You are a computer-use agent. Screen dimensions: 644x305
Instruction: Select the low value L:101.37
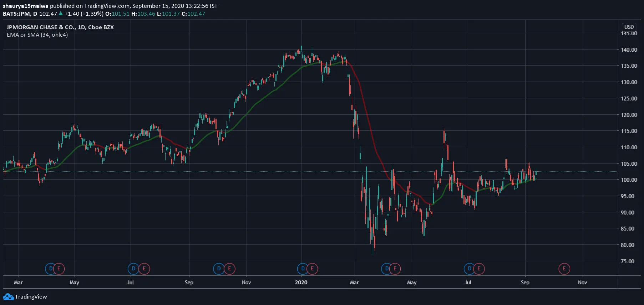click(168, 14)
